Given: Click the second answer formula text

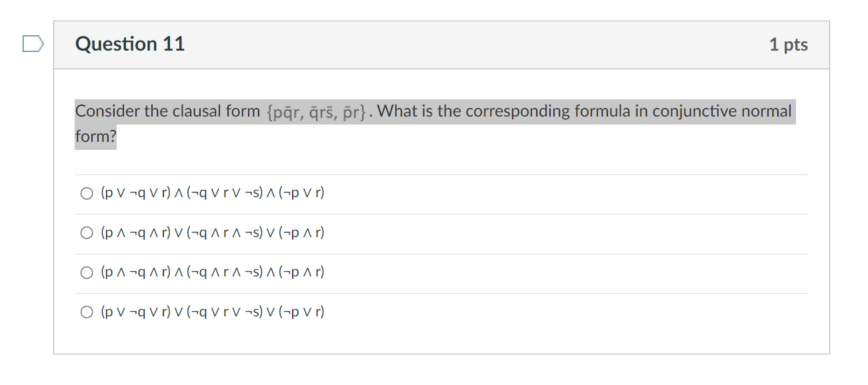Looking at the screenshot, I should pyautogui.click(x=212, y=232).
